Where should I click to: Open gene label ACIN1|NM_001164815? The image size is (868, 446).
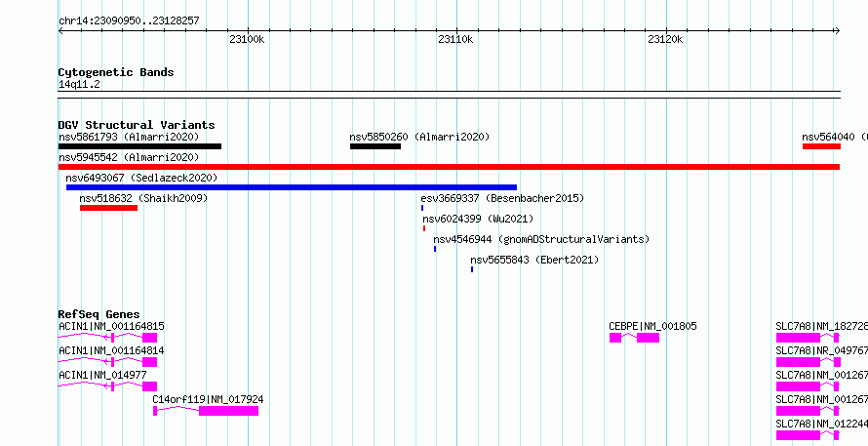click(x=111, y=326)
